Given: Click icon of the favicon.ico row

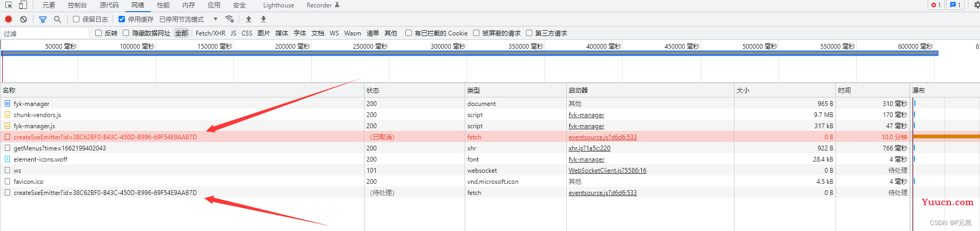Looking at the screenshot, I should click(7, 181).
